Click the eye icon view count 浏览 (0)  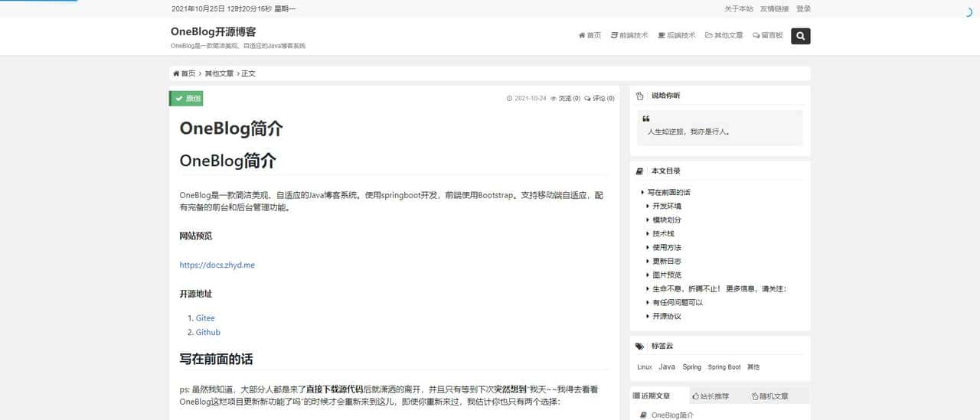click(566, 98)
